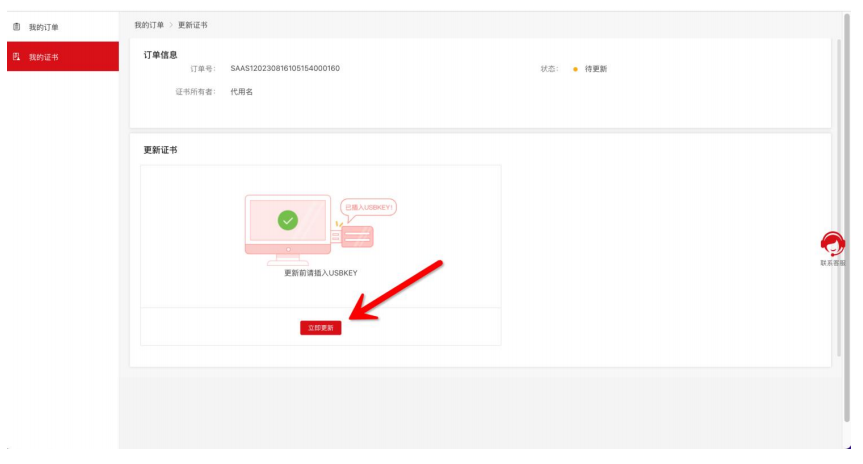Open 联系客服 headset support icon
Screen dimensions: 863x464
pos(832,243)
